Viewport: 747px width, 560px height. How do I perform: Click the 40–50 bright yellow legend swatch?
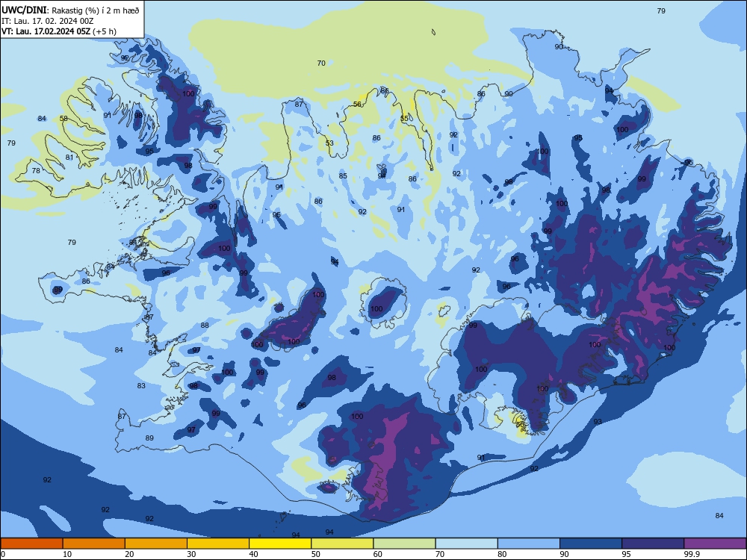(x=280, y=544)
